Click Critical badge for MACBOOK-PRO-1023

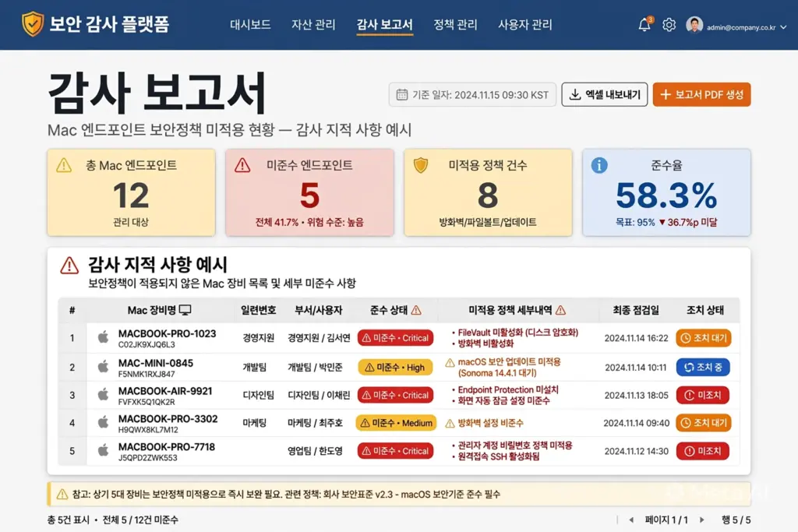pyautogui.click(x=395, y=338)
